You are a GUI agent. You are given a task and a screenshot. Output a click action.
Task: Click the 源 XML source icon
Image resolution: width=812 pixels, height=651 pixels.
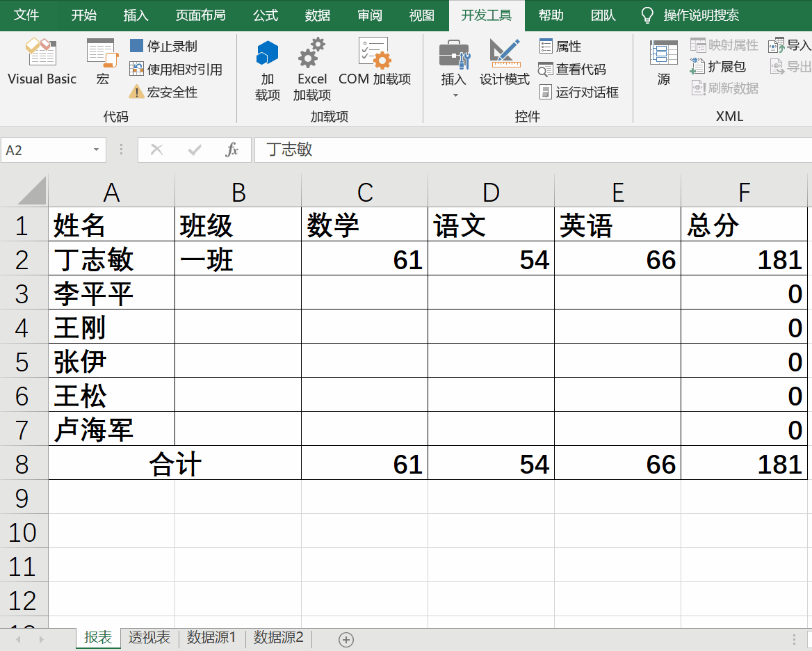[x=662, y=63]
